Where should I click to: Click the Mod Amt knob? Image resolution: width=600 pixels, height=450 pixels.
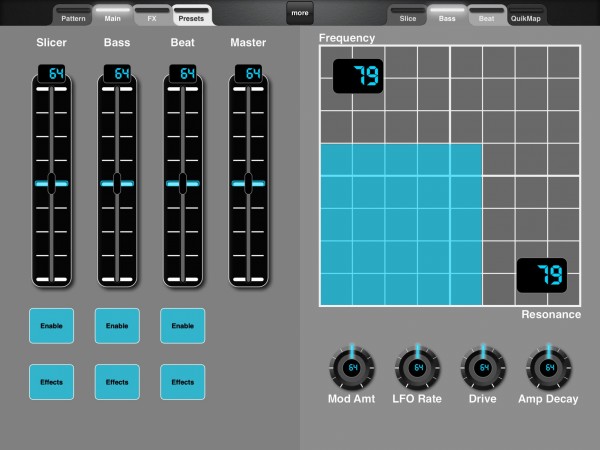pos(352,368)
